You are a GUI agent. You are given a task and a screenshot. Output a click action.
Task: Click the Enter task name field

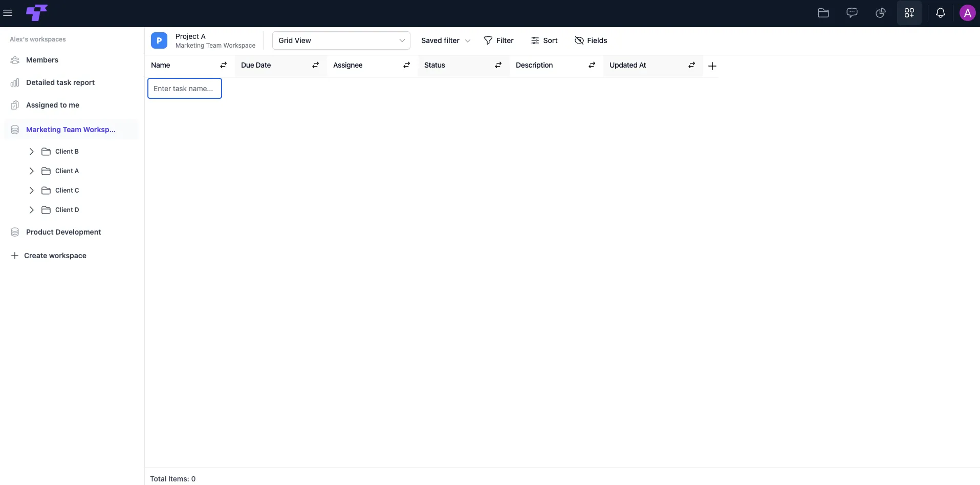pos(185,89)
